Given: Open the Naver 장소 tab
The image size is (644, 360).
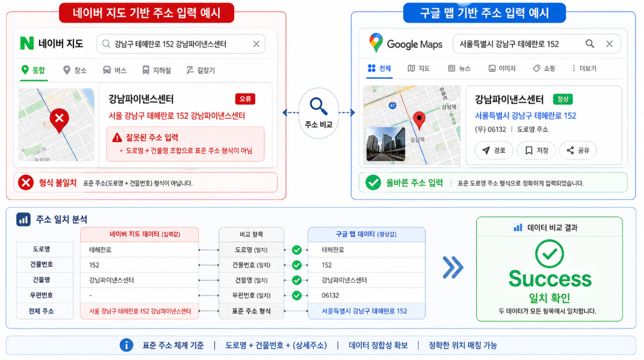Looking at the screenshot, I should [x=75, y=70].
